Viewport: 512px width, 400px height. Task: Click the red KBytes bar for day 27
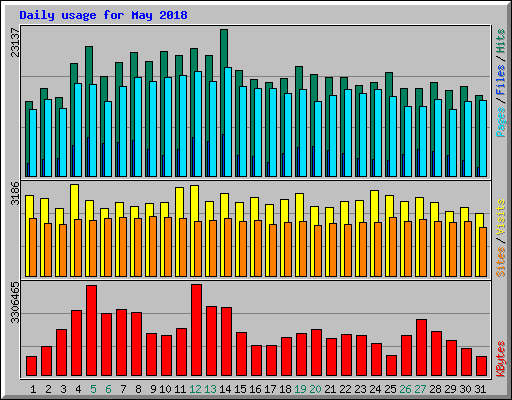[421, 348]
